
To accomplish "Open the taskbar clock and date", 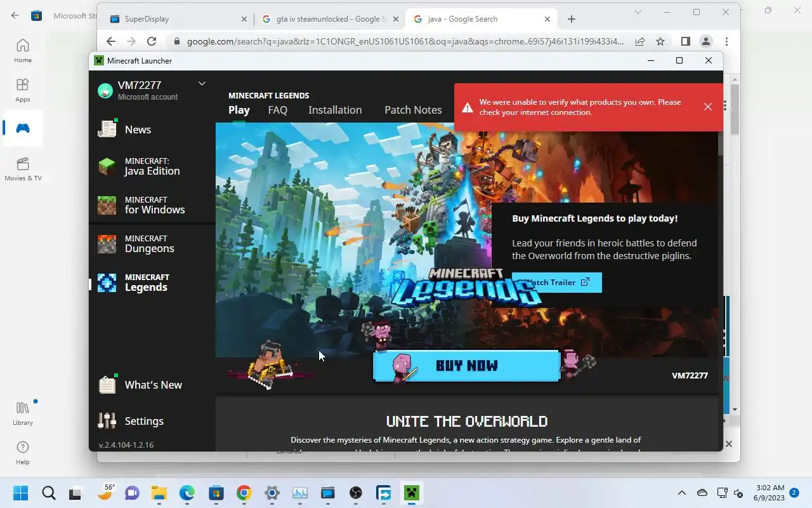I will tap(770, 493).
